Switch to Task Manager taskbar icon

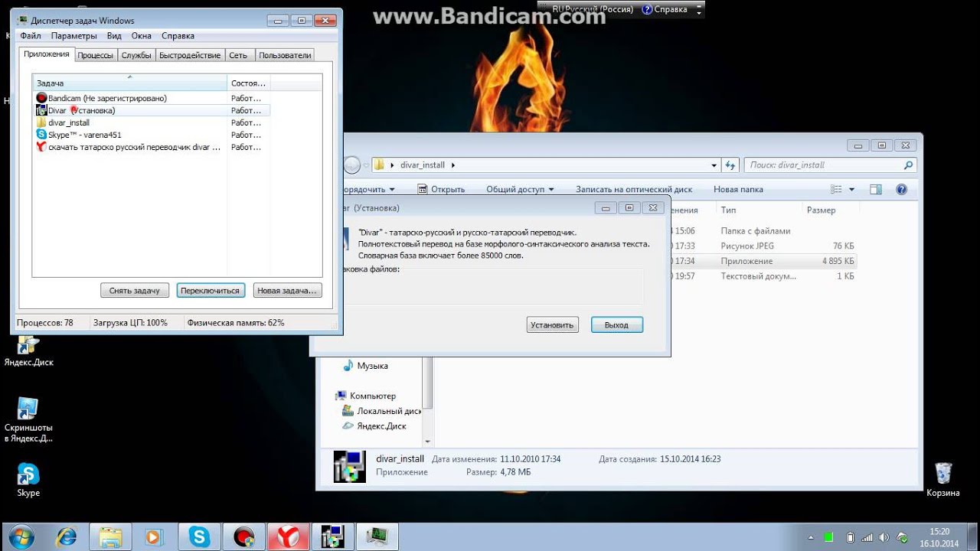[x=377, y=536]
